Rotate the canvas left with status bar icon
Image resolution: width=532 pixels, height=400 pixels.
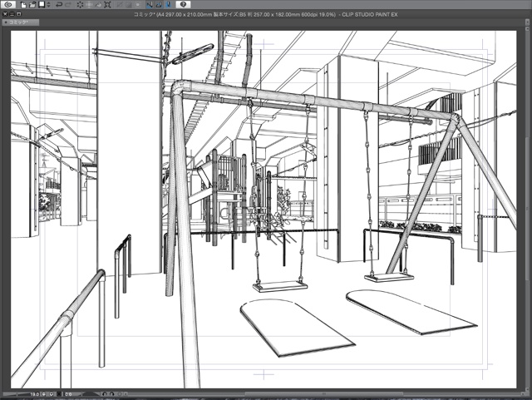[x=105, y=394]
